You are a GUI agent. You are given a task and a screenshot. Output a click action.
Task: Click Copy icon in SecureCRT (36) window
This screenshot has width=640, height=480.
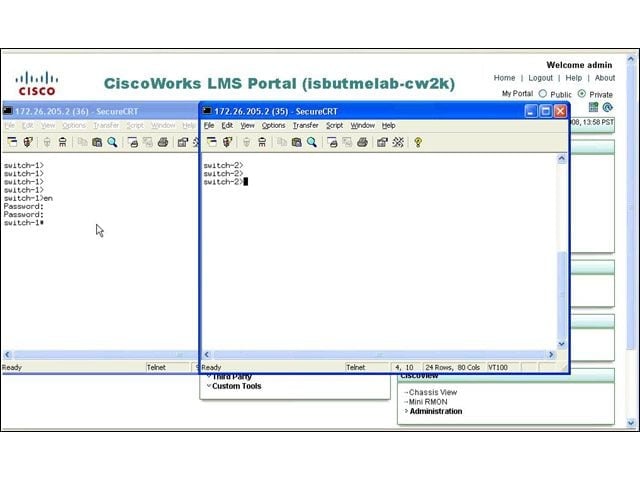82,142
